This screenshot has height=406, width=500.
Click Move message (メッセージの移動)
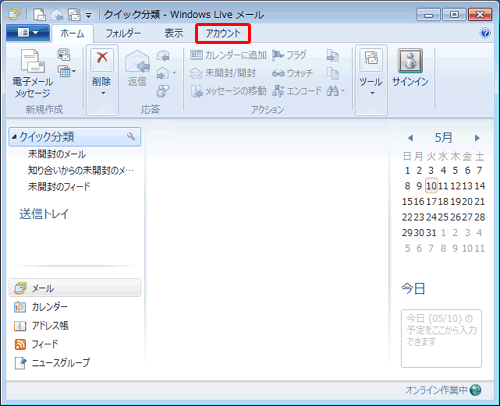tap(229, 91)
